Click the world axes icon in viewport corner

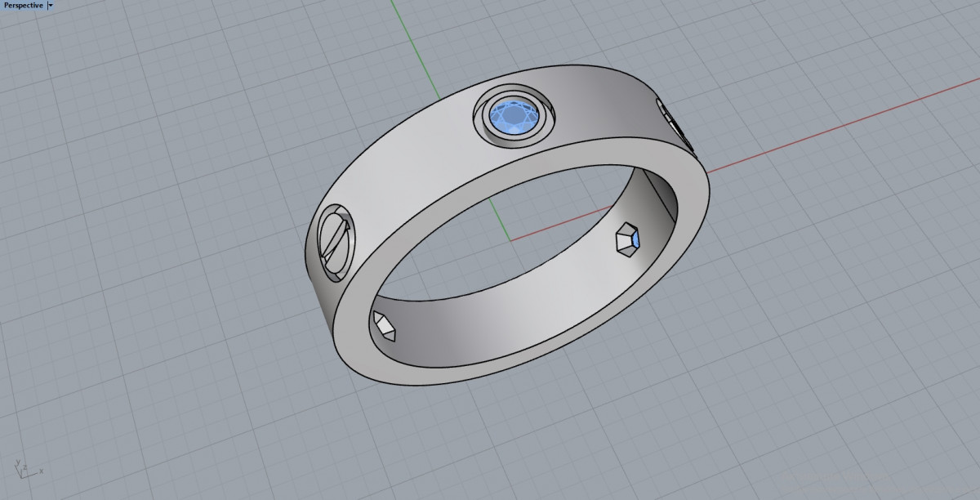click(29, 467)
